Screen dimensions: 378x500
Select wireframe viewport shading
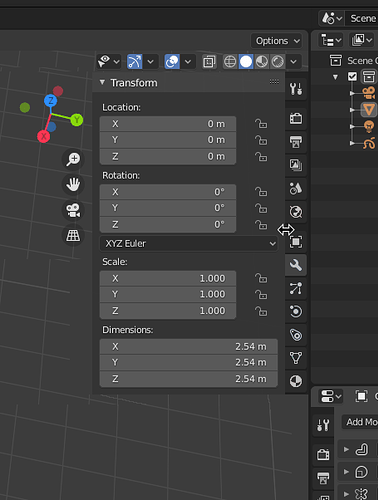230,62
